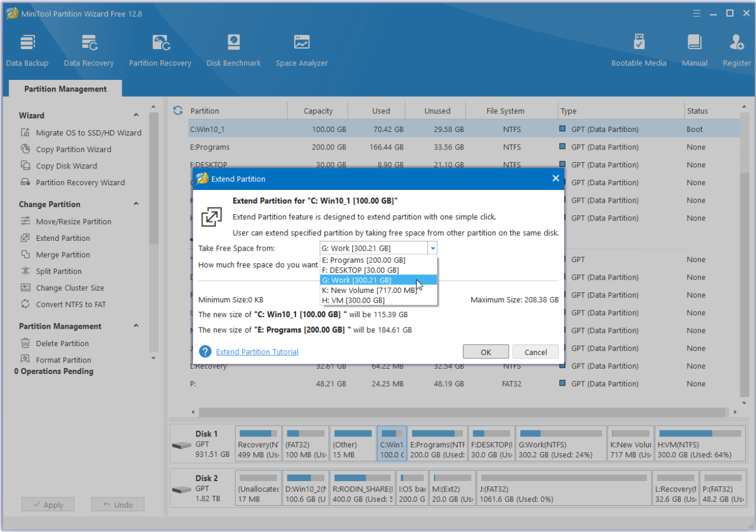
Task: Select E:Programs block in Disk 1 map
Action: pos(437,444)
